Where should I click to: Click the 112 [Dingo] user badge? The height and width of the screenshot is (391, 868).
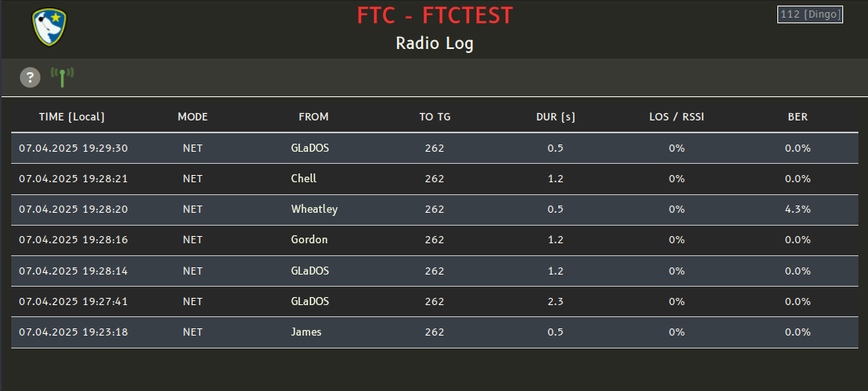coord(809,14)
